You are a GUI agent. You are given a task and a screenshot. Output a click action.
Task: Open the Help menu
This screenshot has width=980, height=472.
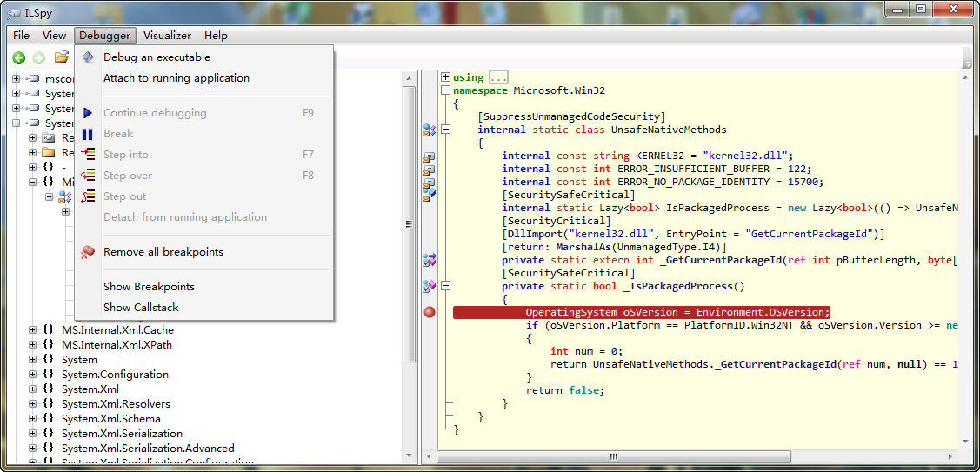click(x=216, y=36)
